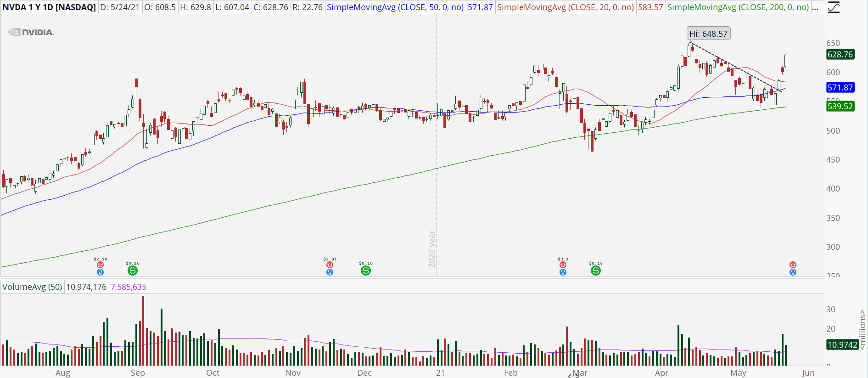Viewport: 868px width, 378px height.
Task: Click the red earnings icon labeled $2.18
Action: (100, 265)
